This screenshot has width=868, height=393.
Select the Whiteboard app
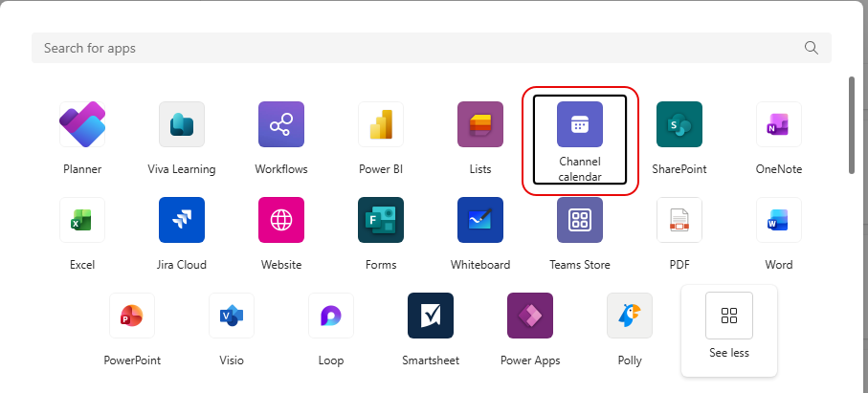pos(480,221)
